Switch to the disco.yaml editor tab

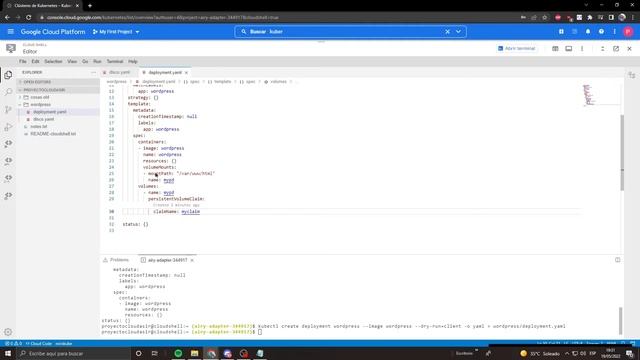[119, 72]
